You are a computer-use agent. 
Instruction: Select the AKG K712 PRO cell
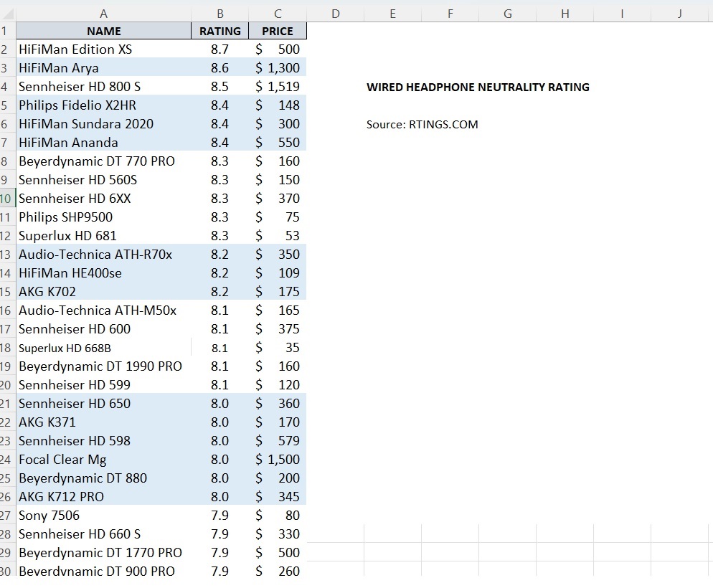[104, 496]
